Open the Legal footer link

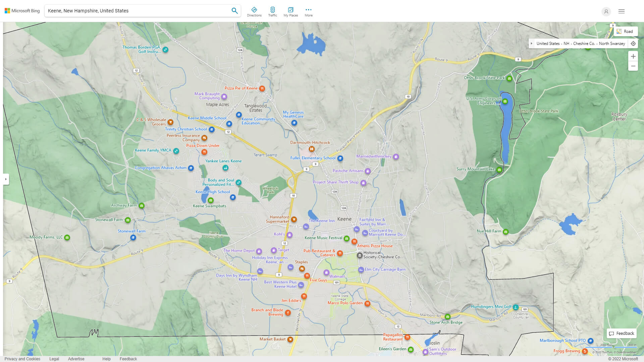click(54, 359)
